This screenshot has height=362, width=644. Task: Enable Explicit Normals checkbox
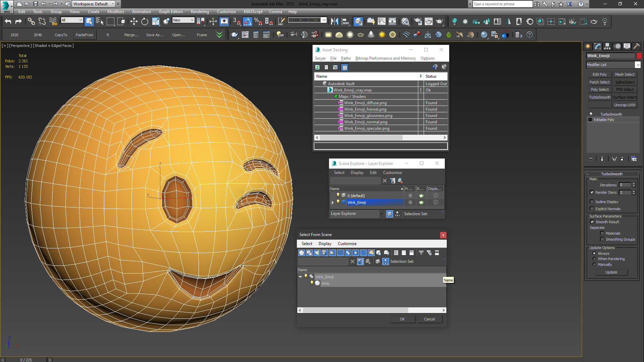click(592, 208)
